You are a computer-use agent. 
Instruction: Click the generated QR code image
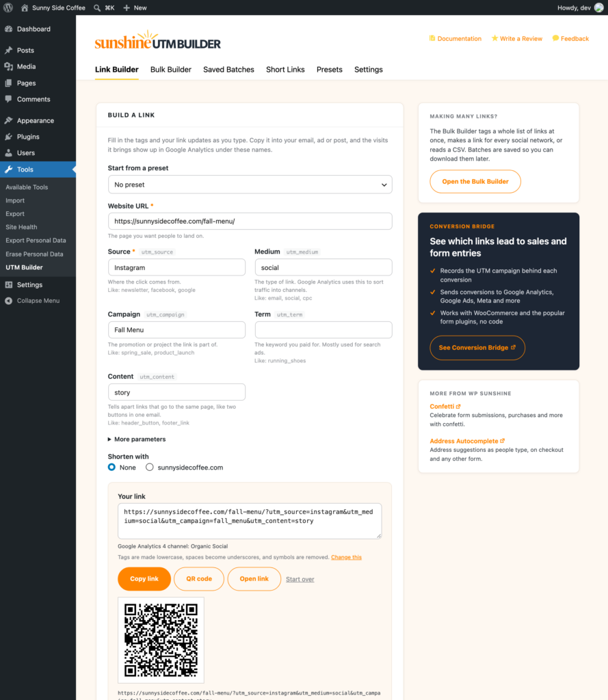pos(161,640)
